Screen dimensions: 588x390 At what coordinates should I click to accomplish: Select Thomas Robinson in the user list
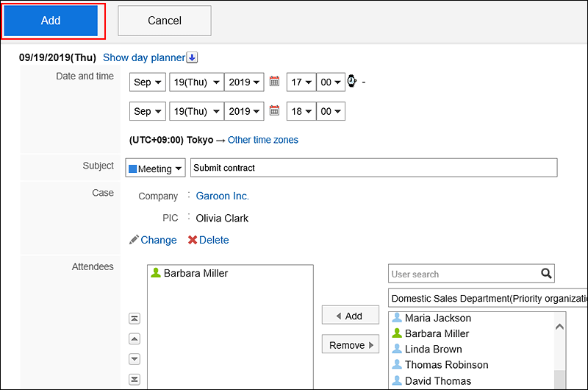pos(447,365)
